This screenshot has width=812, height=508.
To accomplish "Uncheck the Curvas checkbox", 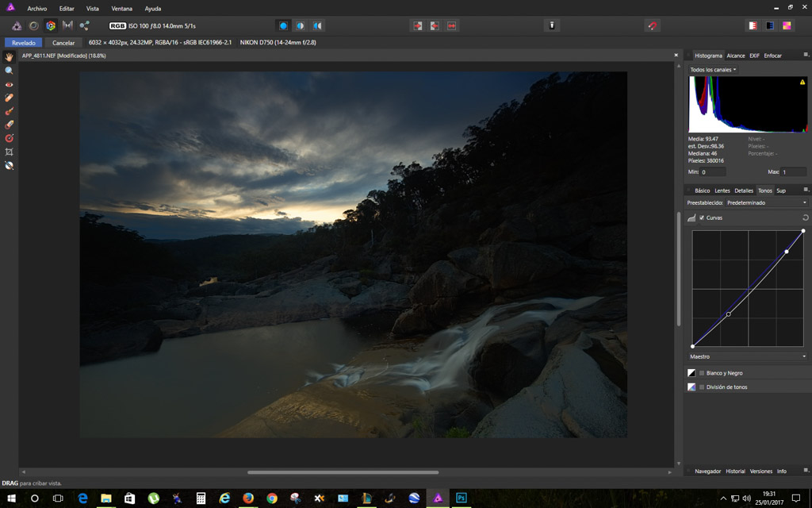I will click(x=702, y=217).
